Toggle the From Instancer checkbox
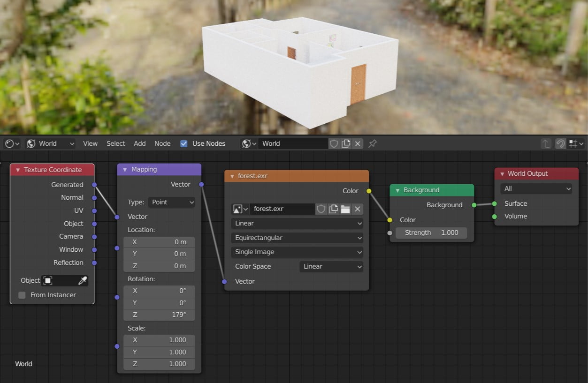588x383 pixels. (x=22, y=295)
